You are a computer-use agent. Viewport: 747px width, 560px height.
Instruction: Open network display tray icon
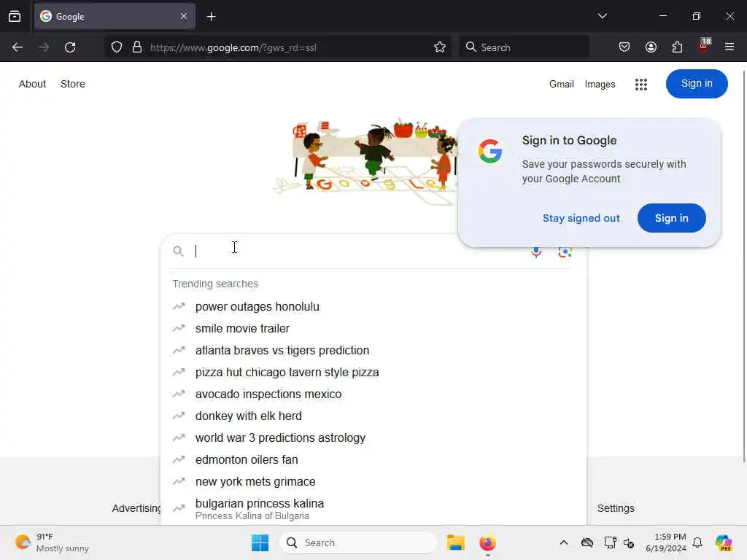[x=610, y=542]
